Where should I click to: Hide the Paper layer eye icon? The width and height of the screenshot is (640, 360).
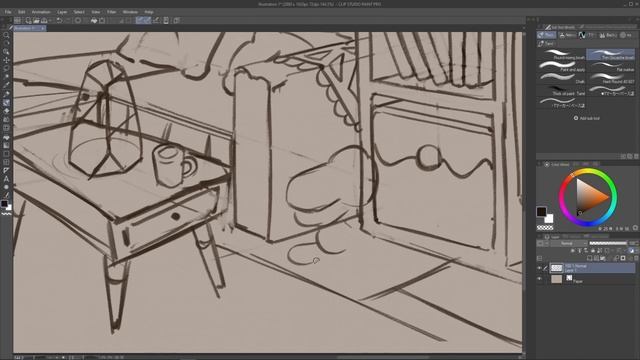[x=539, y=279]
